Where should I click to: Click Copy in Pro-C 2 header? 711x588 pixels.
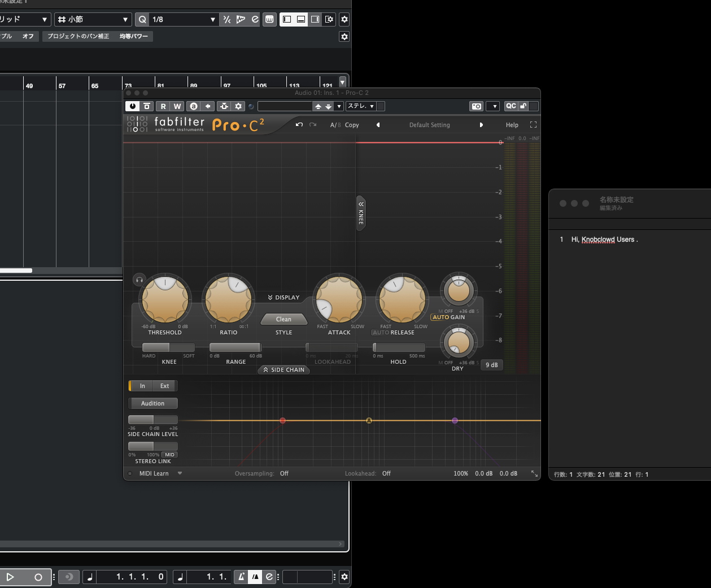click(x=352, y=125)
